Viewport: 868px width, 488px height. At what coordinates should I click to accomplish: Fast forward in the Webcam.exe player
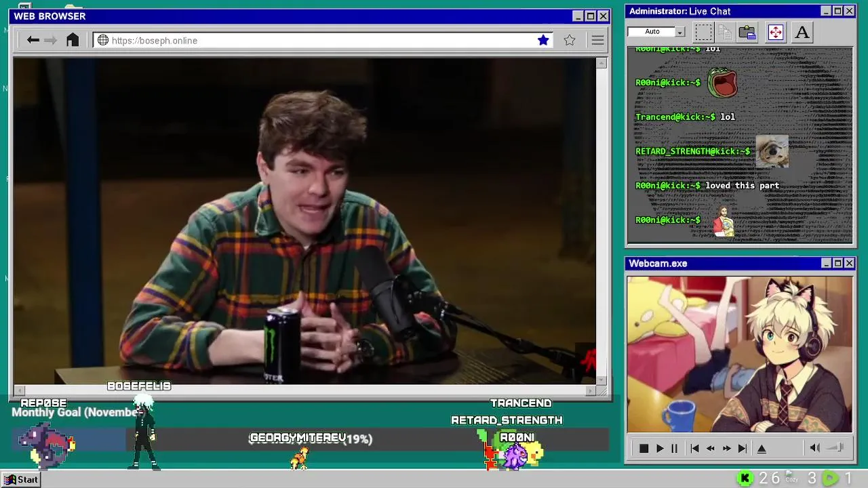(727, 448)
